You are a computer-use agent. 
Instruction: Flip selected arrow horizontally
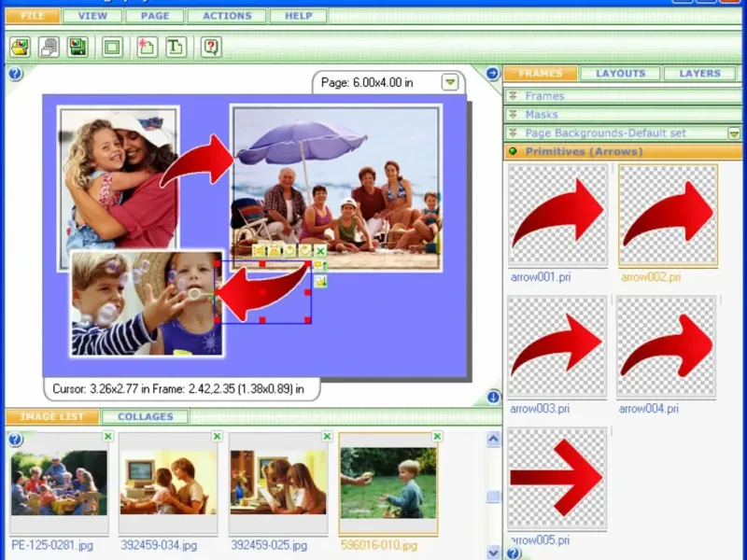click(x=259, y=250)
